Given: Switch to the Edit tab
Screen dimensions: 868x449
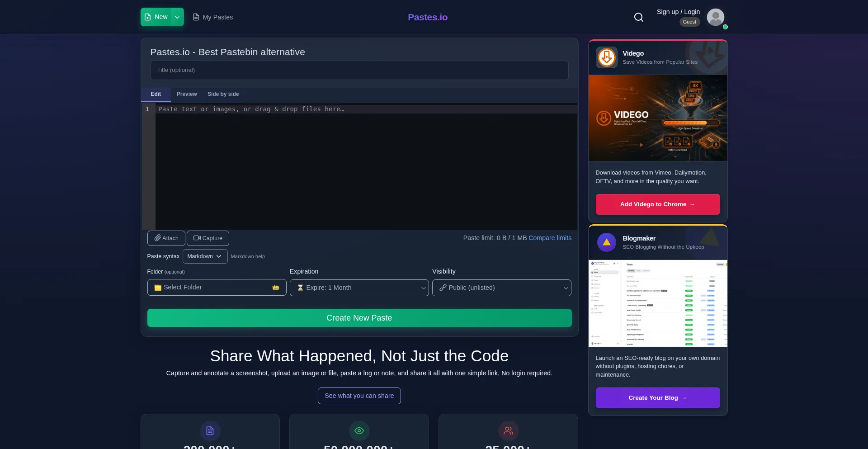Looking at the screenshot, I should (x=156, y=94).
